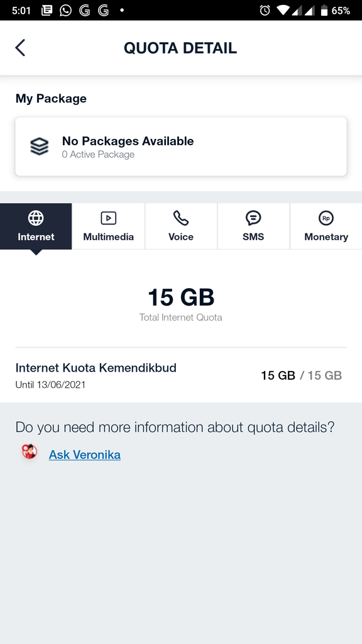This screenshot has width=362, height=644.
Task: Select the SMS tab label
Action: coord(253,237)
